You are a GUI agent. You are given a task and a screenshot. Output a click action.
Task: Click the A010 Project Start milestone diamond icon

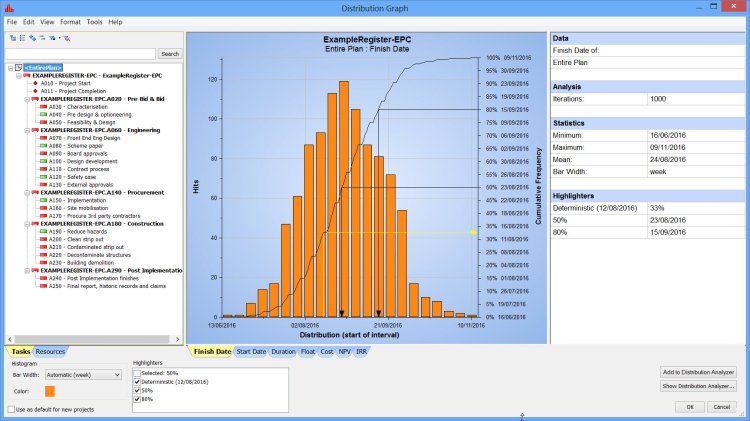[x=34, y=84]
